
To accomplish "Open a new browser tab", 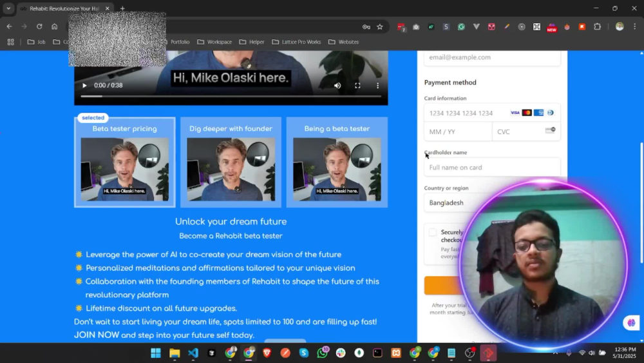I will (122, 8).
